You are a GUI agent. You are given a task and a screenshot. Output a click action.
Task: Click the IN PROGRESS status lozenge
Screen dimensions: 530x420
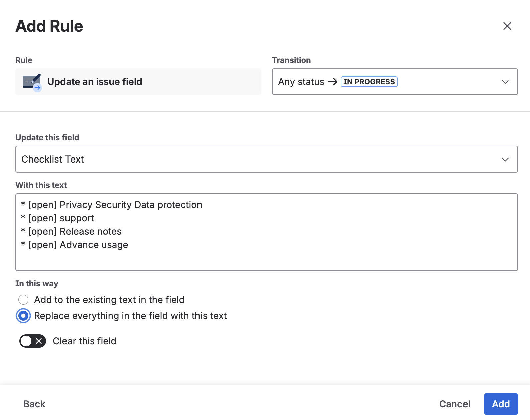tap(369, 82)
